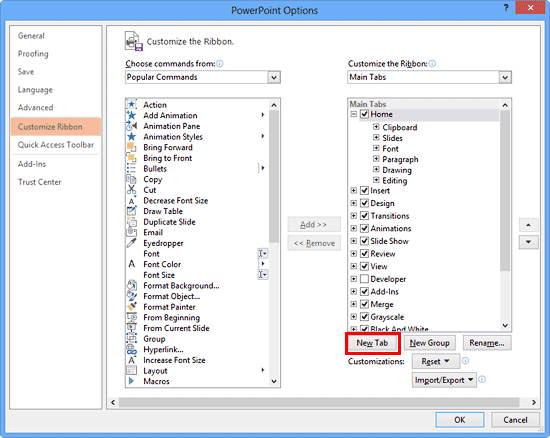Image resolution: width=550 pixels, height=438 pixels.
Task: Select the Email command icon
Action: click(x=132, y=232)
